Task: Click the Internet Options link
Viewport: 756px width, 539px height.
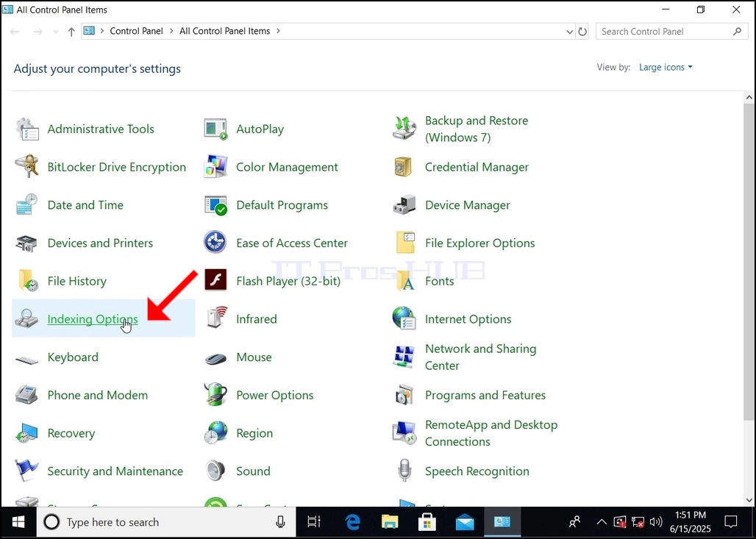Action: coord(468,318)
